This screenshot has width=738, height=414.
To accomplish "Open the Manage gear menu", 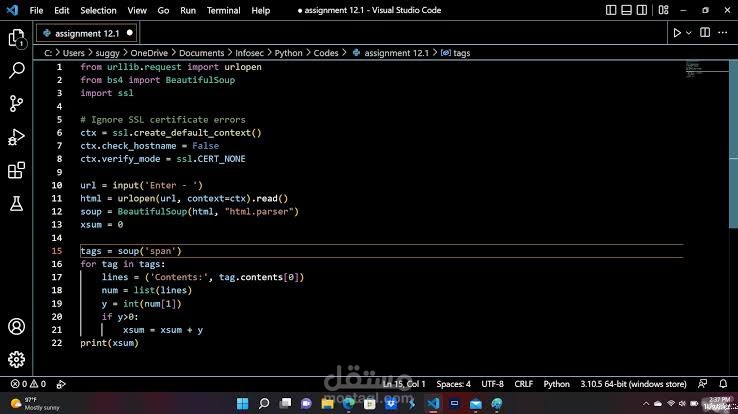I will (x=16, y=359).
